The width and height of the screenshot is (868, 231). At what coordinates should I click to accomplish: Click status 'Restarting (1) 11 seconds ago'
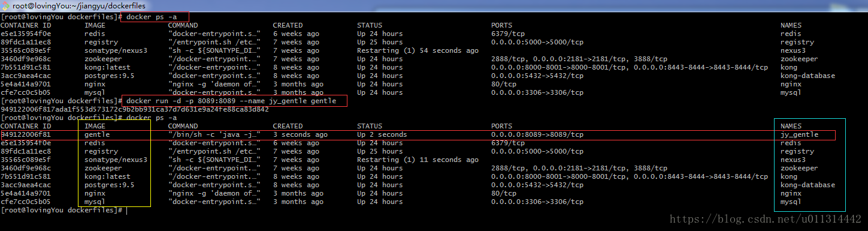point(418,160)
